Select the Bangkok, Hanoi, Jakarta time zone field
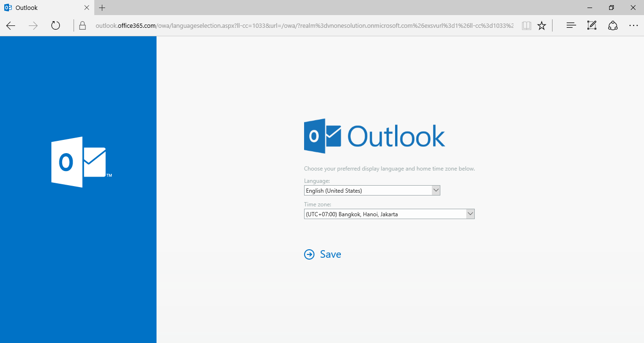Screen dimensions: 644x343 pos(385,214)
